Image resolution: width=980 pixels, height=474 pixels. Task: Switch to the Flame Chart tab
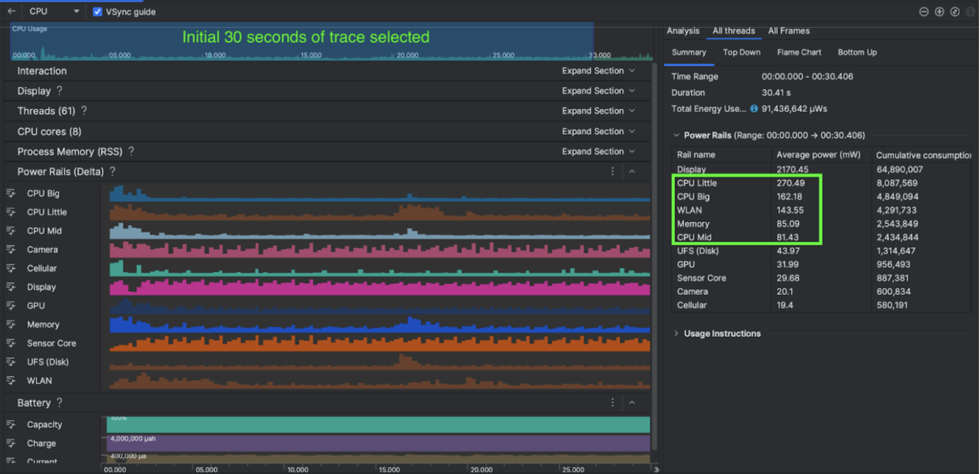point(799,52)
